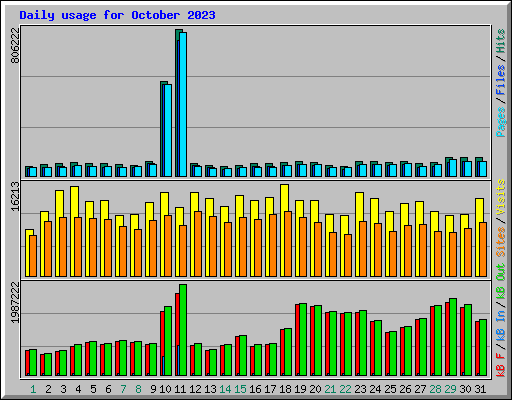This screenshot has height=400, width=512.
Task: Click the 'Daily usage for October 2023' title
Action: tap(117, 16)
